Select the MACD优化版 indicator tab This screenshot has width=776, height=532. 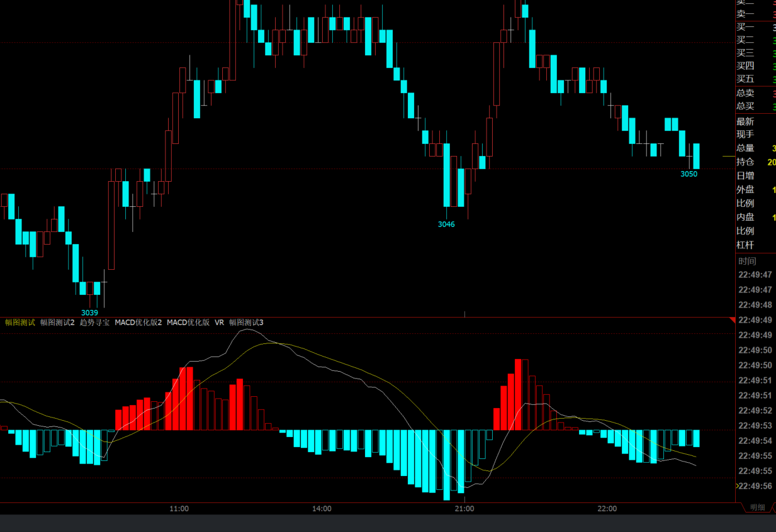click(x=188, y=323)
